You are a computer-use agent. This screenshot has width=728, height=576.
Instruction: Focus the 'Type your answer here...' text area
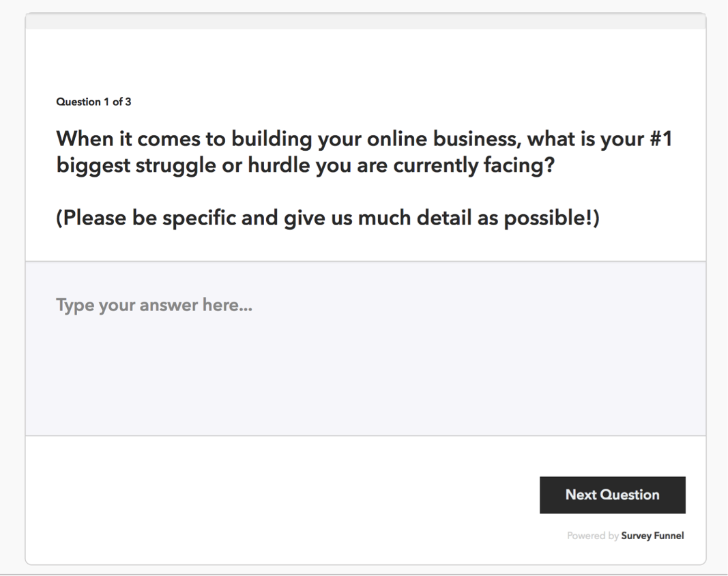click(366, 348)
